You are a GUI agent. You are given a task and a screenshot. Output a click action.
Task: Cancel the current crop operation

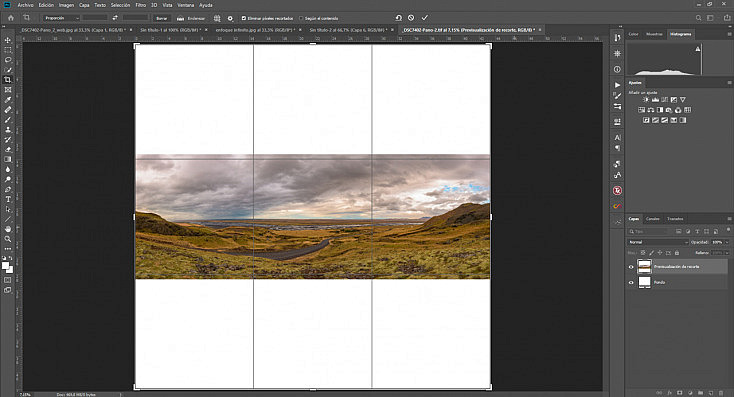(411, 18)
